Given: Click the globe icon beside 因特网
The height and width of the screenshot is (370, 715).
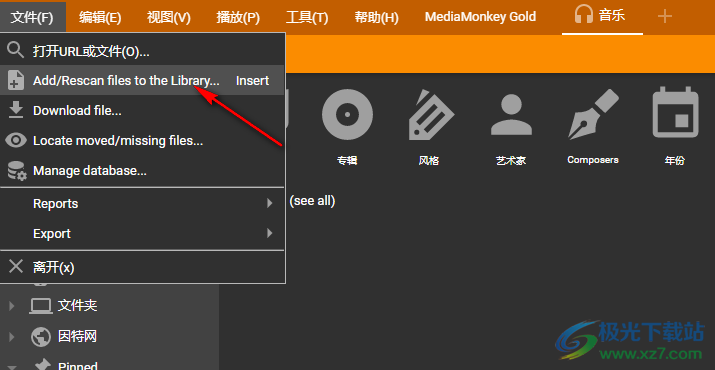Looking at the screenshot, I should pos(41,337).
